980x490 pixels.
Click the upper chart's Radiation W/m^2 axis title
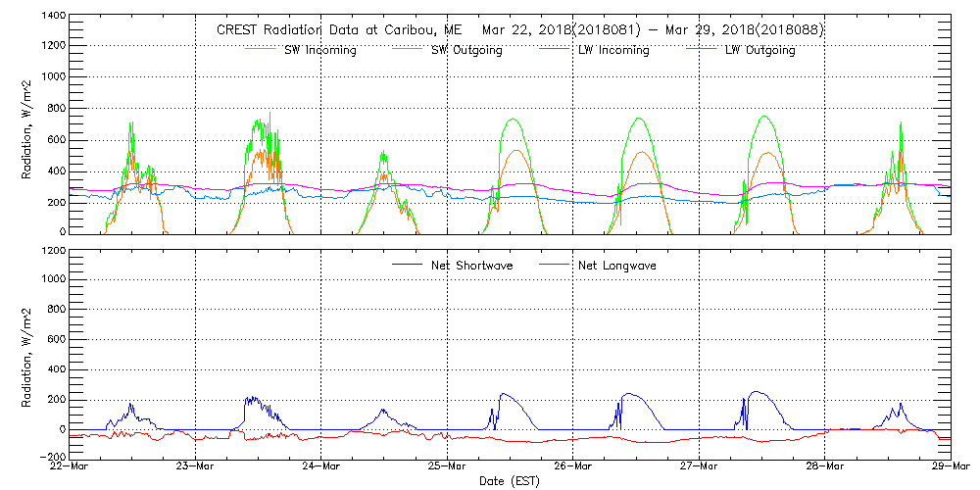click(x=27, y=125)
